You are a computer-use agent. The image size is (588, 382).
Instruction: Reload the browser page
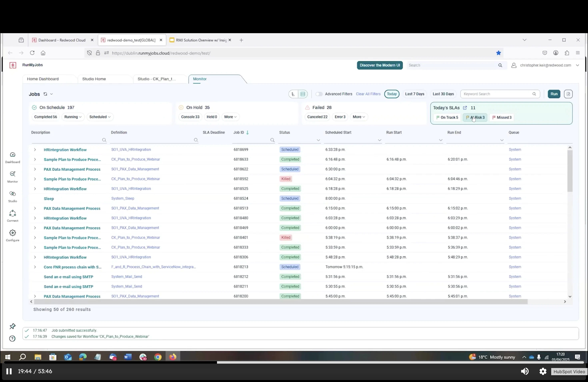click(x=32, y=53)
